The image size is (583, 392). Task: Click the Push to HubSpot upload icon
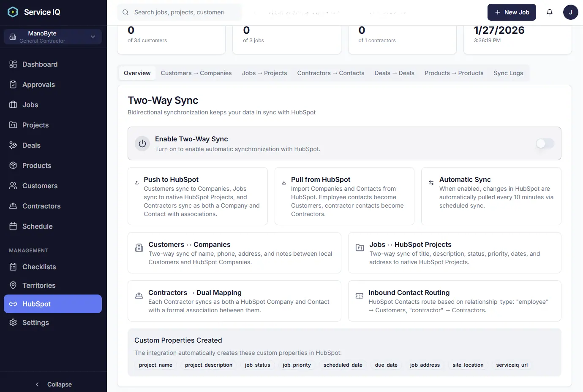137,183
